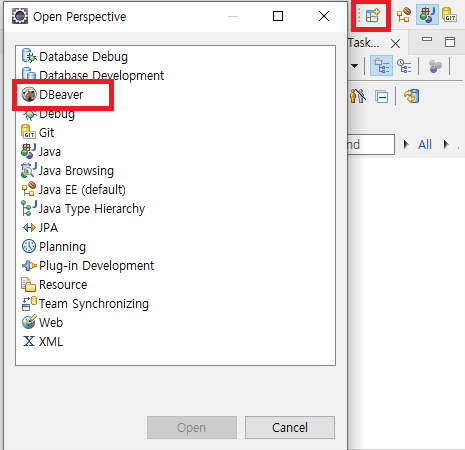Switch to the Java perspective icon
Image resolution: width=465 pixels, height=450 pixels.
click(x=427, y=15)
